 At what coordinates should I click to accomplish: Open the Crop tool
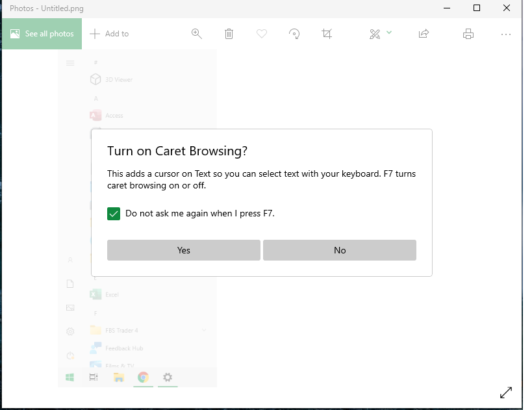(327, 34)
